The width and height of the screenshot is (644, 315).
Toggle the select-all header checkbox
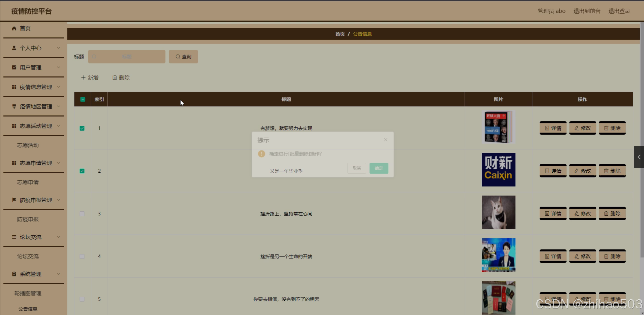83,99
